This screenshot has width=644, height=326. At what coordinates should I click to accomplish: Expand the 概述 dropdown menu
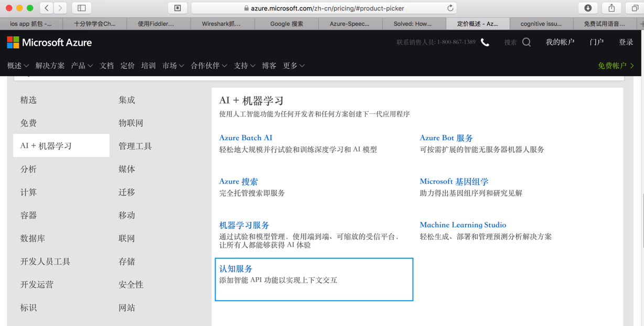(x=18, y=66)
